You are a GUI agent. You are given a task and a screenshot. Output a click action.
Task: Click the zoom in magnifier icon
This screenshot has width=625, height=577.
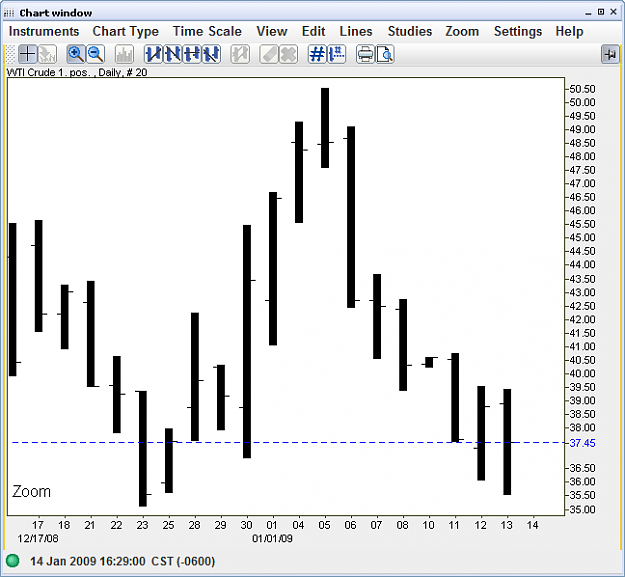[76, 54]
